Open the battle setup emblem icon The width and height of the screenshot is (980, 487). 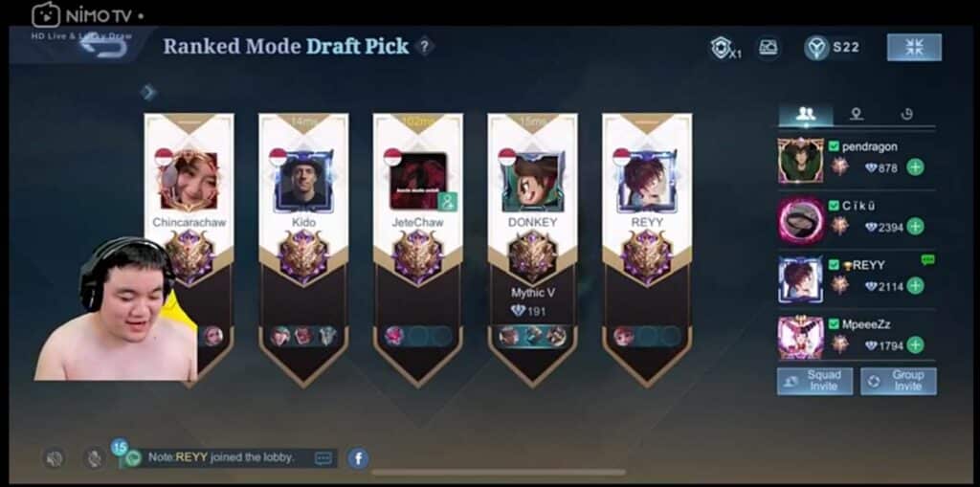pos(768,48)
